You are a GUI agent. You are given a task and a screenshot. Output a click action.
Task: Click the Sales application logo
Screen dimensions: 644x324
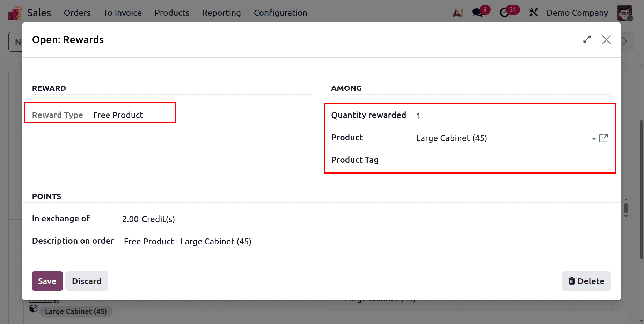point(14,13)
